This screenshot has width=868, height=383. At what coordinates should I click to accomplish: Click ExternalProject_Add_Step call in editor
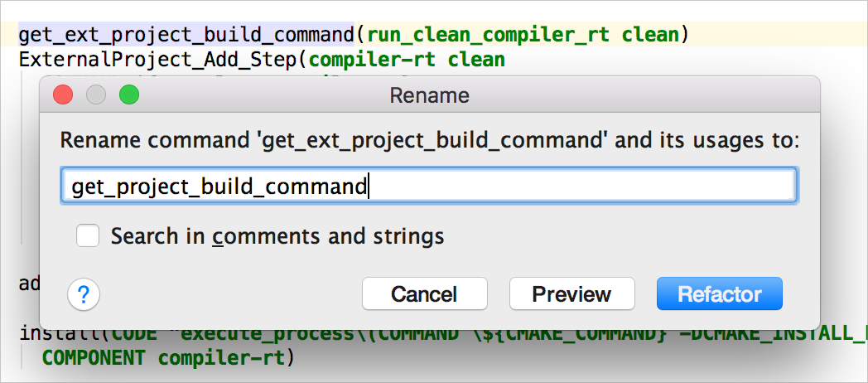click(157, 59)
